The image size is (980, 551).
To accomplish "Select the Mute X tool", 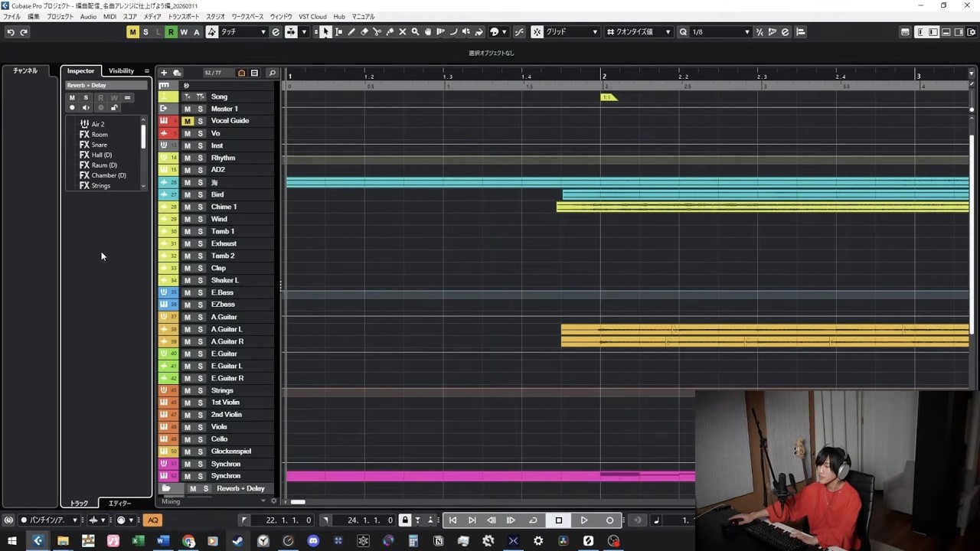I will click(x=403, y=32).
